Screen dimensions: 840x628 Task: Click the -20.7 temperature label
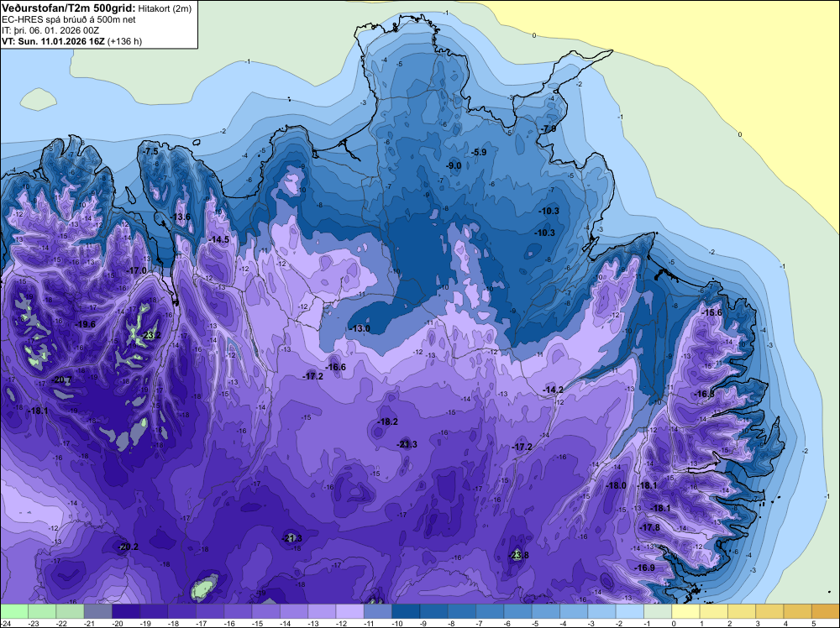(x=61, y=380)
